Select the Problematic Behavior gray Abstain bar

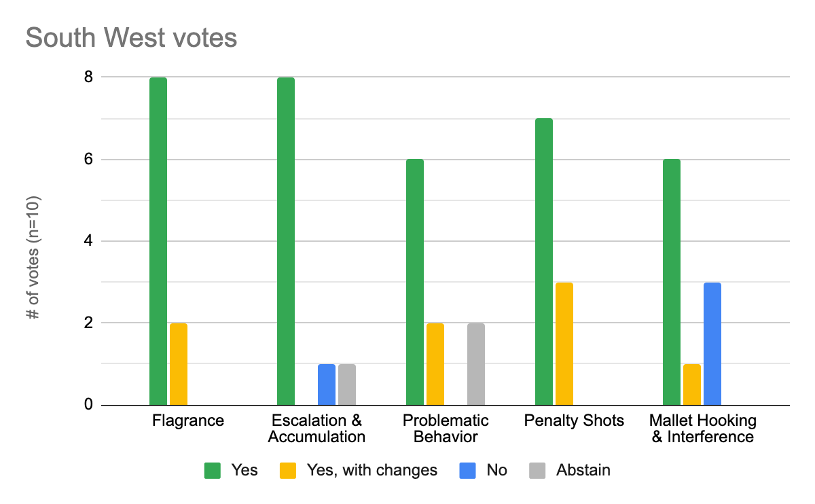point(475,364)
